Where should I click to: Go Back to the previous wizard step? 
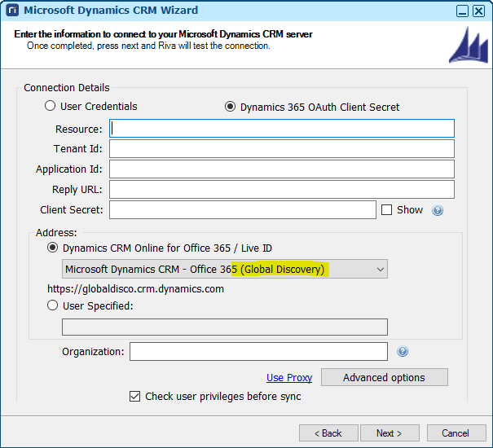click(328, 433)
